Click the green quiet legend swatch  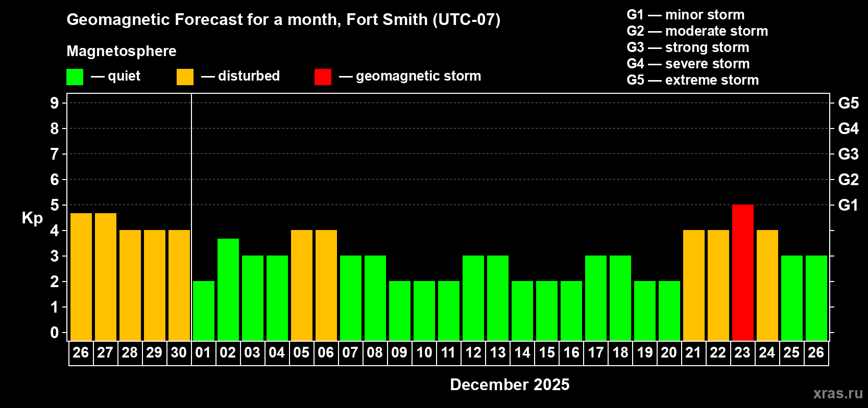point(75,77)
